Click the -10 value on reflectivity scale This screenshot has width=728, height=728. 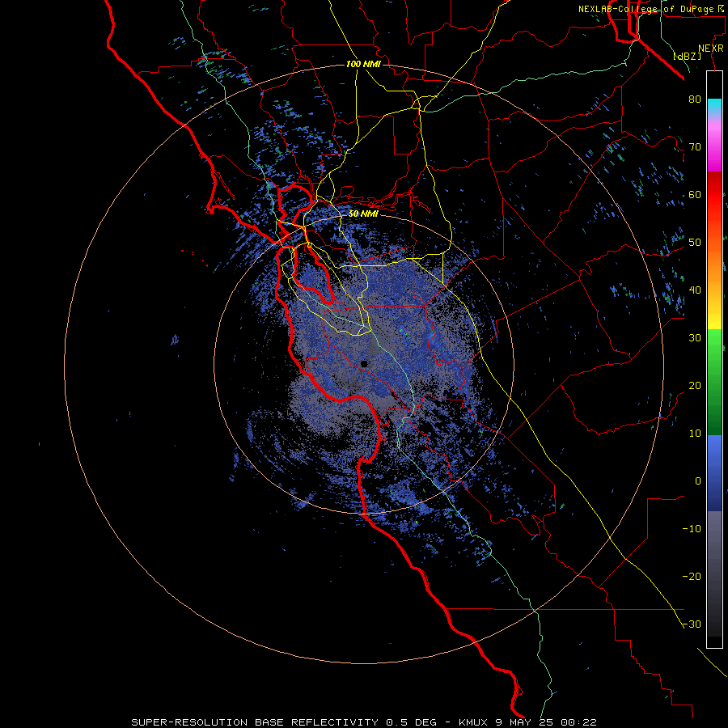point(692,528)
